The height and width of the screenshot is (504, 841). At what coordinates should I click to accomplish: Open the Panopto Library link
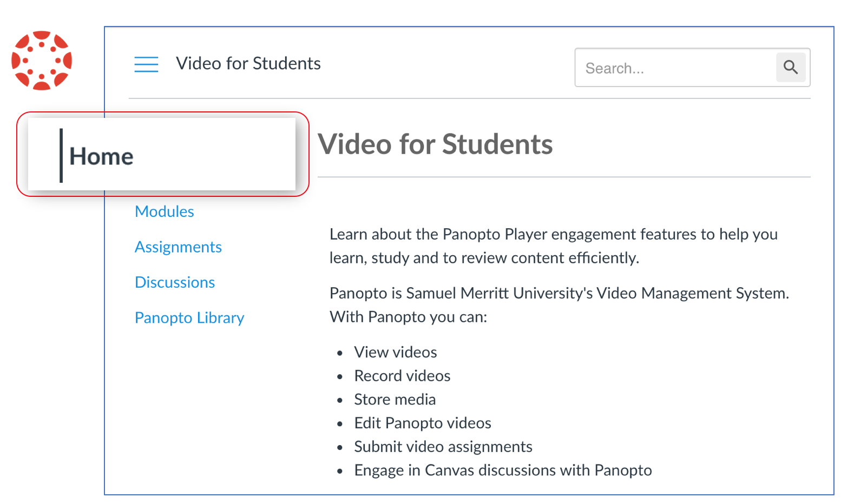pyautogui.click(x=189, y=318)
